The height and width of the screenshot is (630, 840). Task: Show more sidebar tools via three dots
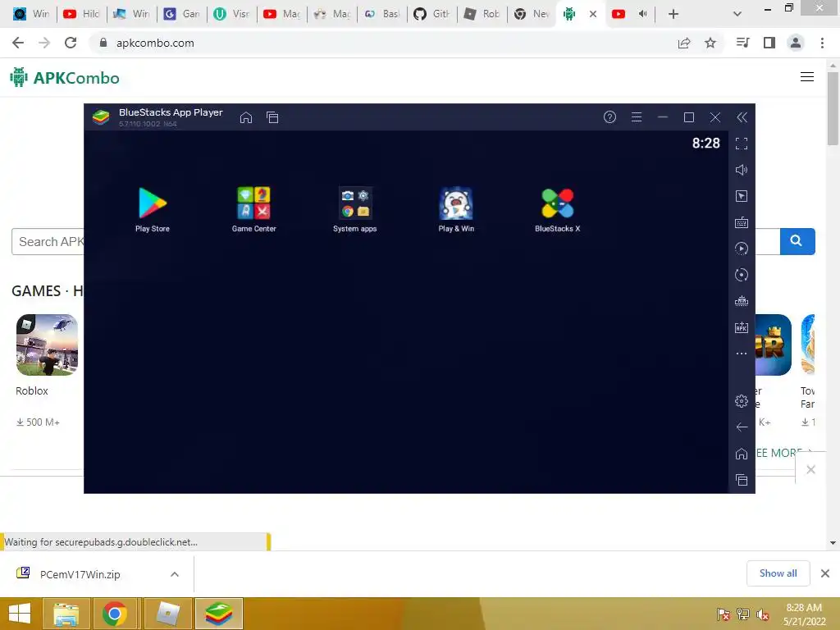742,354
